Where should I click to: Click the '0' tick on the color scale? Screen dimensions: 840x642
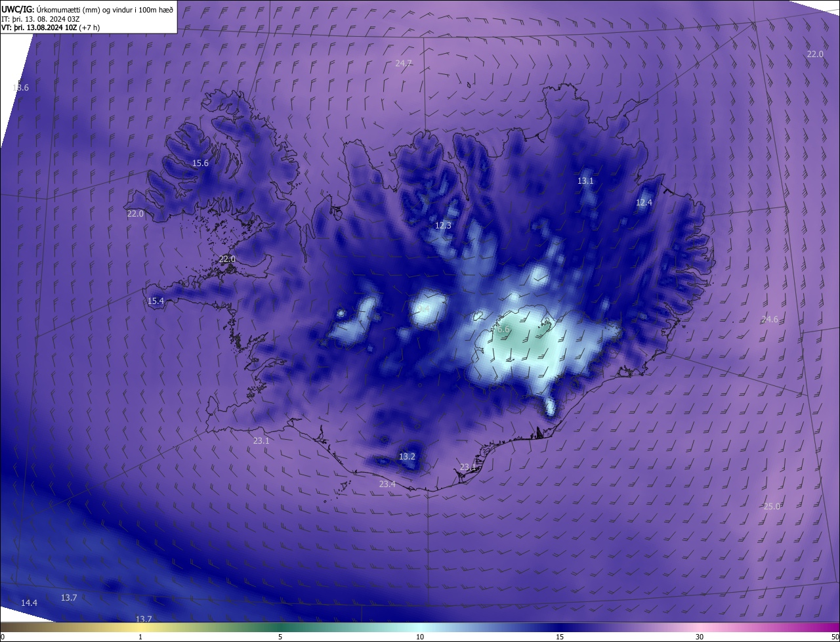pyautogui.click(x=3, y=637)
